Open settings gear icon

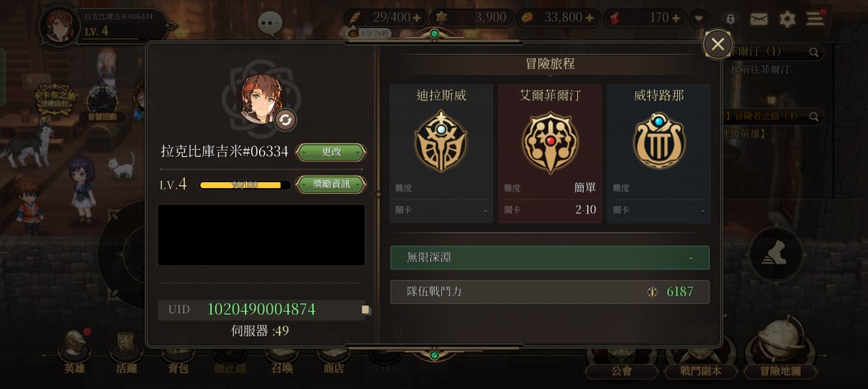(787, 20)
